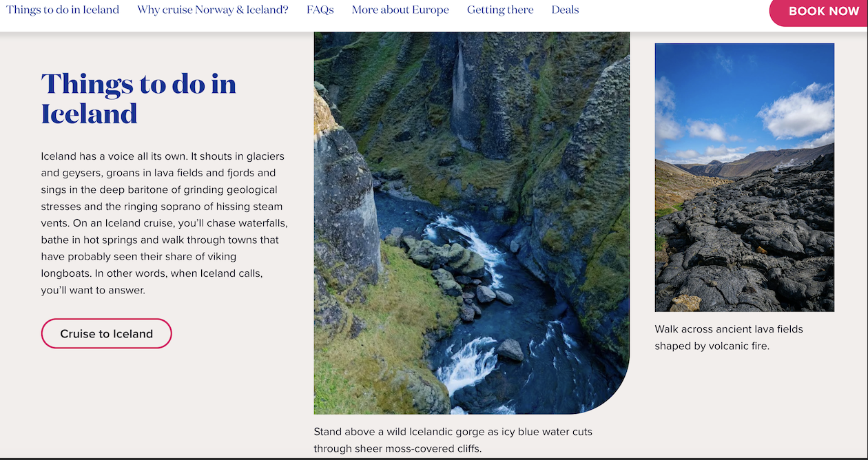This screenshot has height=460, width=868.
Task: View the Deals navigation link
Action: 565,10
